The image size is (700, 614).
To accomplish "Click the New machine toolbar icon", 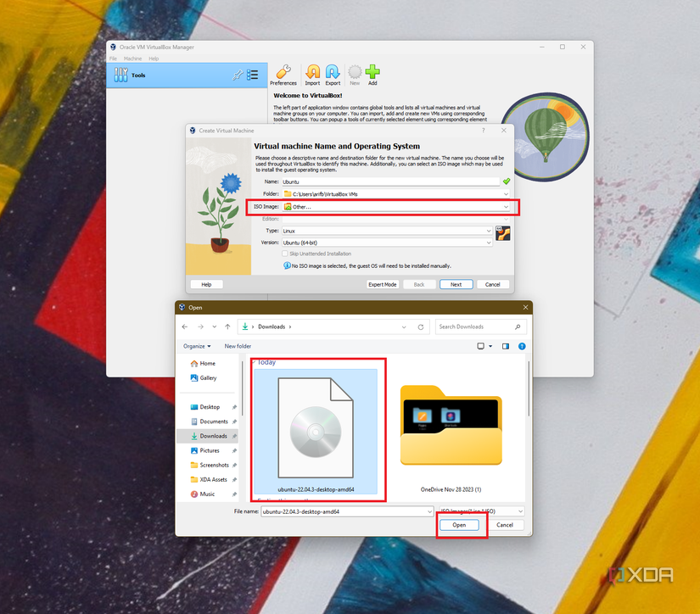I will 355,75.
